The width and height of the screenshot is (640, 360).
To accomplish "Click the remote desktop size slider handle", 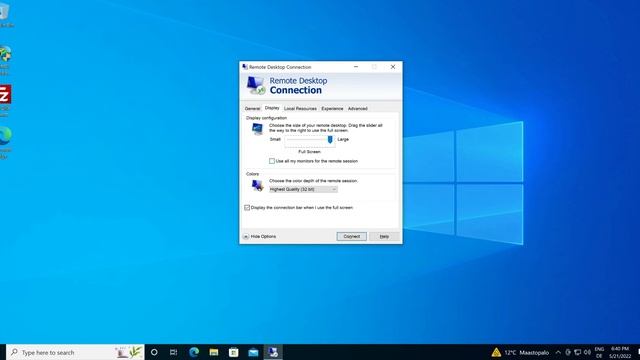I will click(330, 140).
